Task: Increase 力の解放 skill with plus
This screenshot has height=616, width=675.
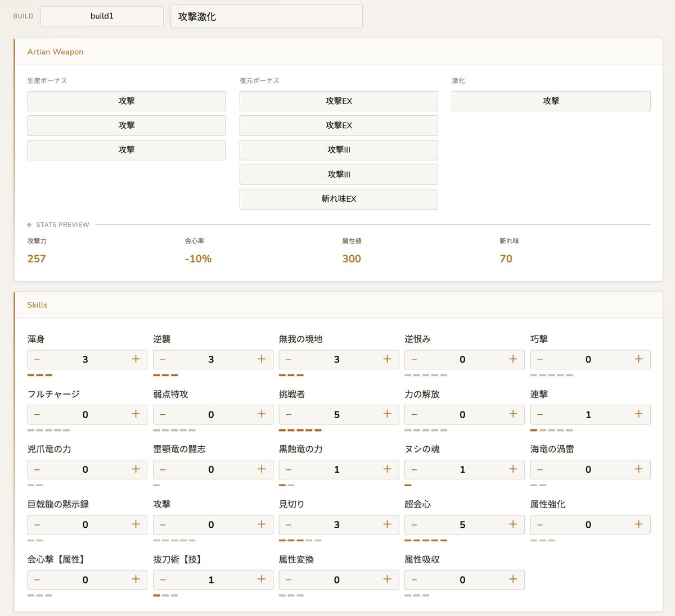Action: click(513, 414)
